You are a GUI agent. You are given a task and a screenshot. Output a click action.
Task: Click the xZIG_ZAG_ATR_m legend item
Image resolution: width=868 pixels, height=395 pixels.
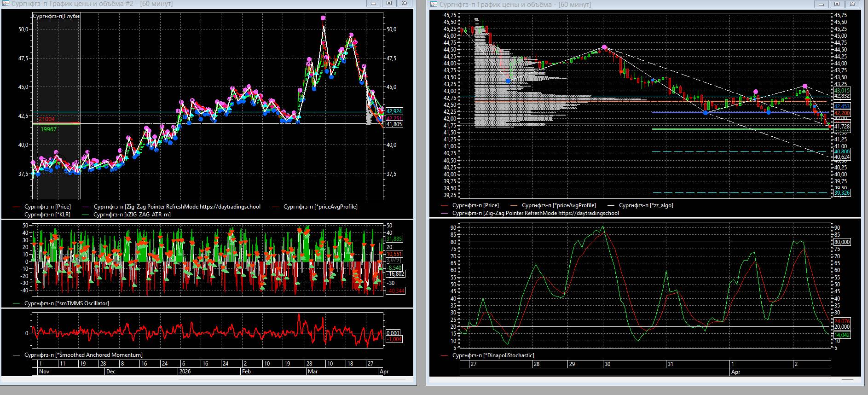point(132,215)
